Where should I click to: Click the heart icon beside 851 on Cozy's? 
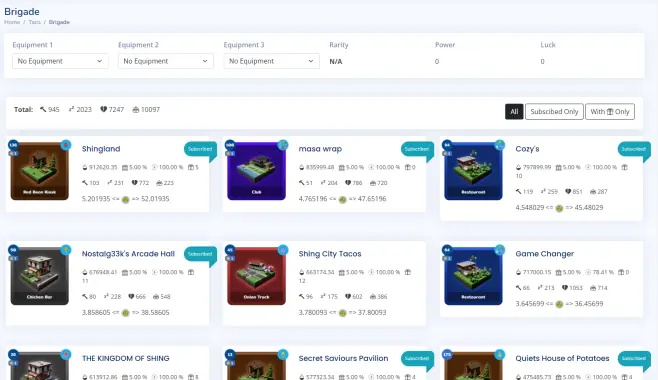(x=568, y=192)
